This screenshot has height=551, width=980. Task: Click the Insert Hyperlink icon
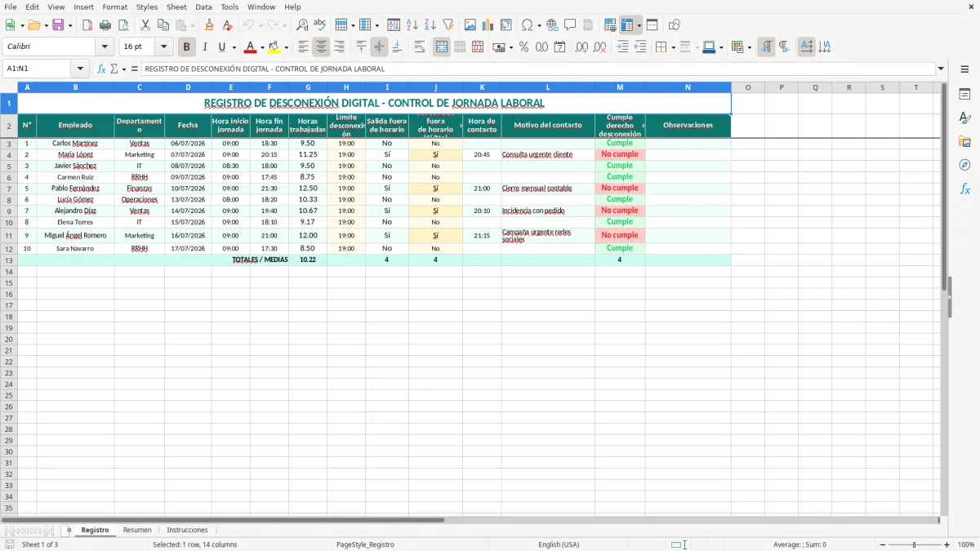click(552, 25)
